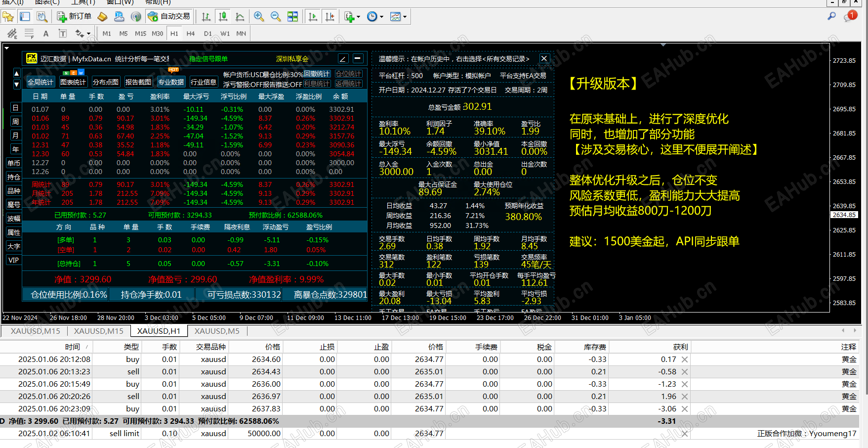Select the 年 yearly side button
Image resolution: width=868 pixels, height=448 pixels.
tap(15, 149)
